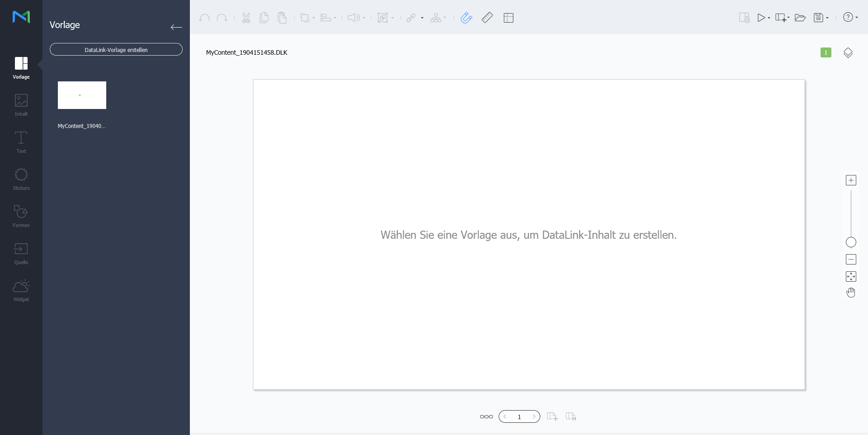Open the Inhalt sidebar tab

[x=21, y=105]
